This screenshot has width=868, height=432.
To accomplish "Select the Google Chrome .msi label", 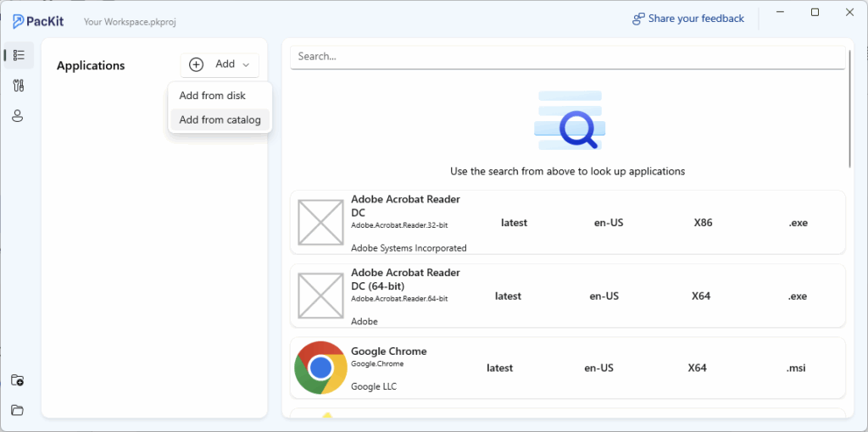I will click(797, 368).
